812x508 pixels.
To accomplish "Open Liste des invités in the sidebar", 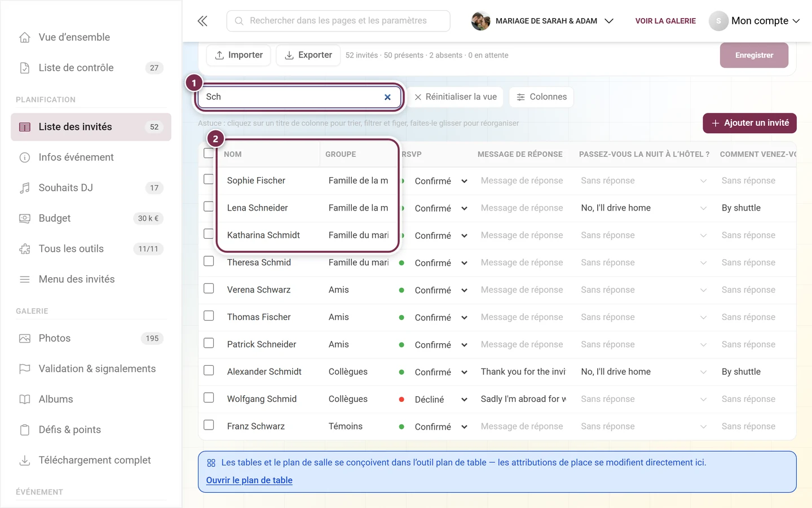I will (x=91, y=127).
